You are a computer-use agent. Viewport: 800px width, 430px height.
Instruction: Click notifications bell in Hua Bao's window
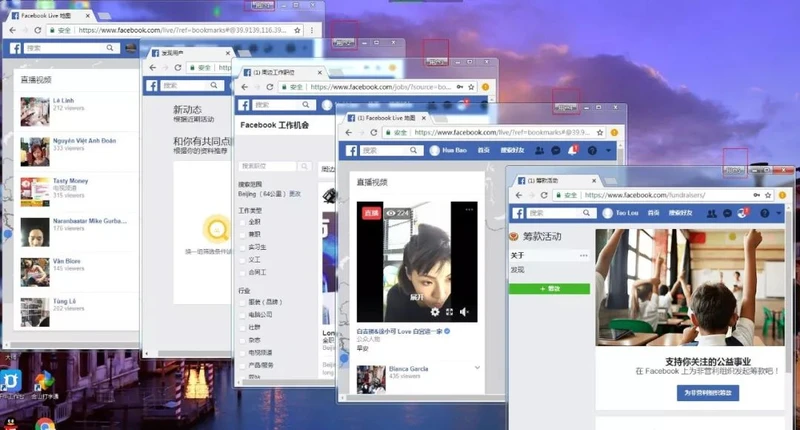(573, 150)
